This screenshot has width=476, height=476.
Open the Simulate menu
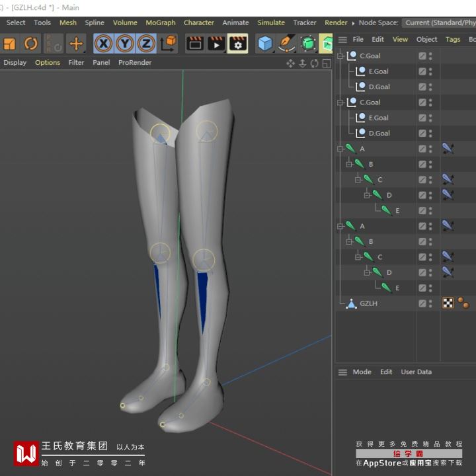[x=271, y=22]
